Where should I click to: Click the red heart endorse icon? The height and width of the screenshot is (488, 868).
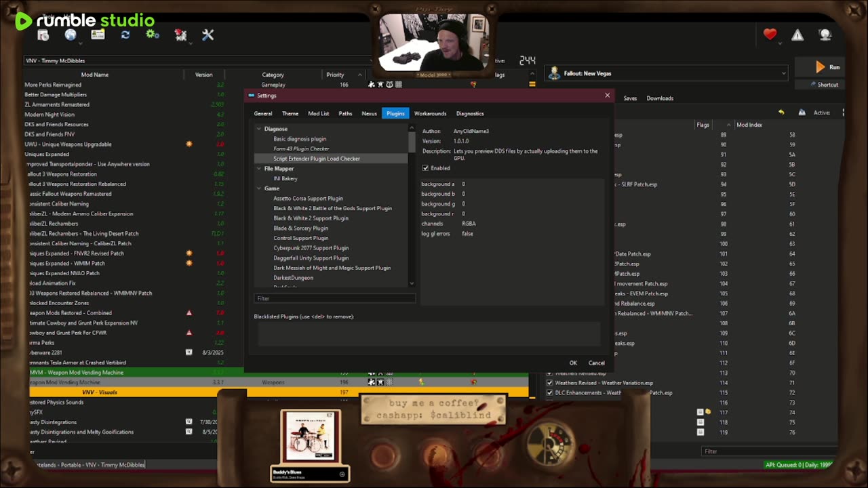coord(770,35)
